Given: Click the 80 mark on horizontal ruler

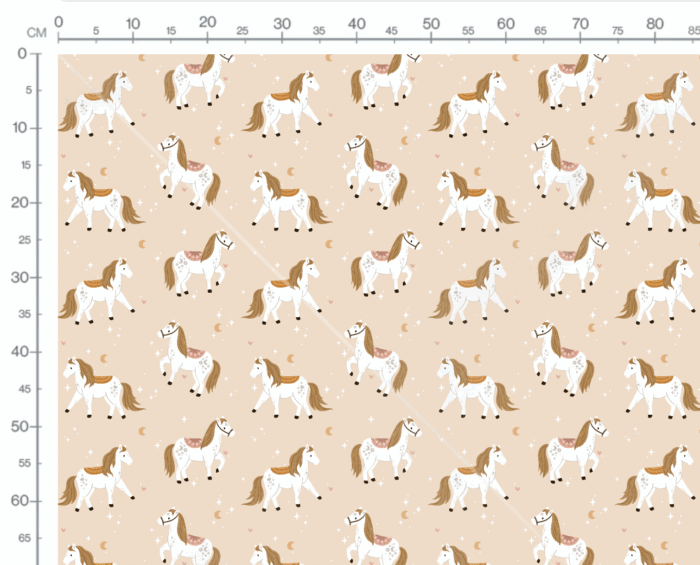Looking at the screenshot, I should point(655,24).
